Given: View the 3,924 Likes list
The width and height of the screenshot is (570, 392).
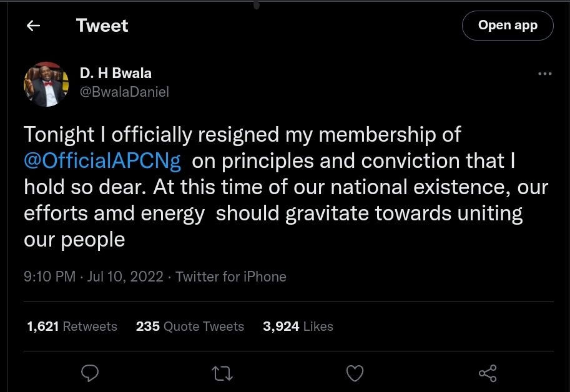Looking at the screenshot, I should coord(298,326).
